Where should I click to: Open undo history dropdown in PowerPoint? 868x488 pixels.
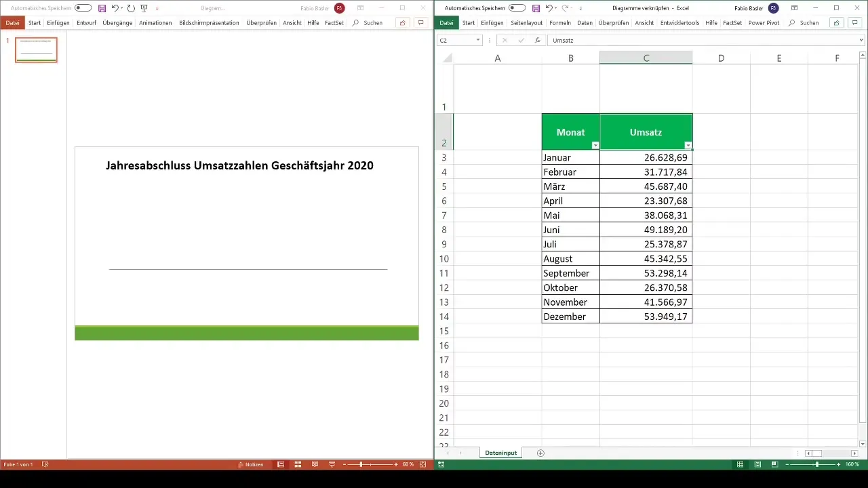(122, 8)
